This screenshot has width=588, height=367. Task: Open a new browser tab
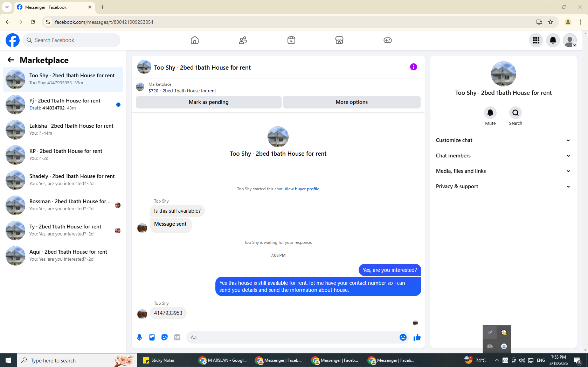(102, 7)
